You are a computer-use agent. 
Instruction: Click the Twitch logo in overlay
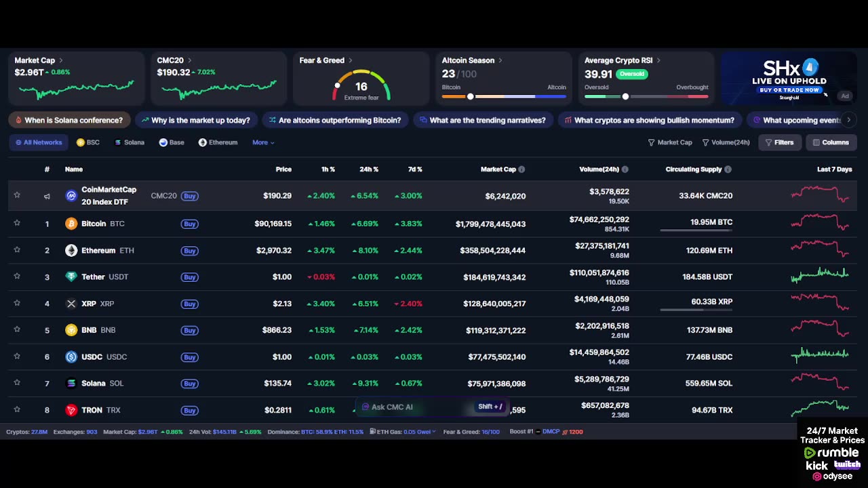pyautogui.click(x=847, y=465)
